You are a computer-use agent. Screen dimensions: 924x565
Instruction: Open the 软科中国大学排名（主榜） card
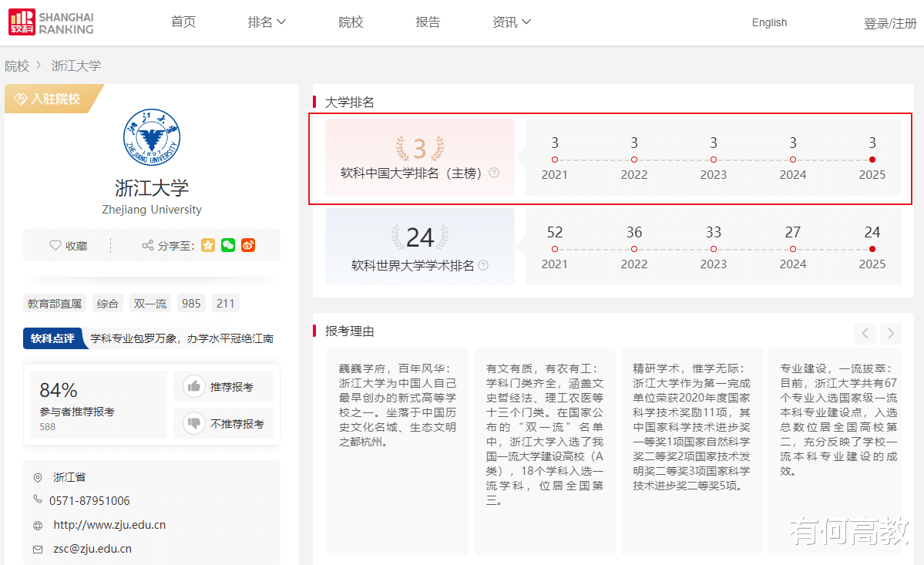(x=420, y=157)
